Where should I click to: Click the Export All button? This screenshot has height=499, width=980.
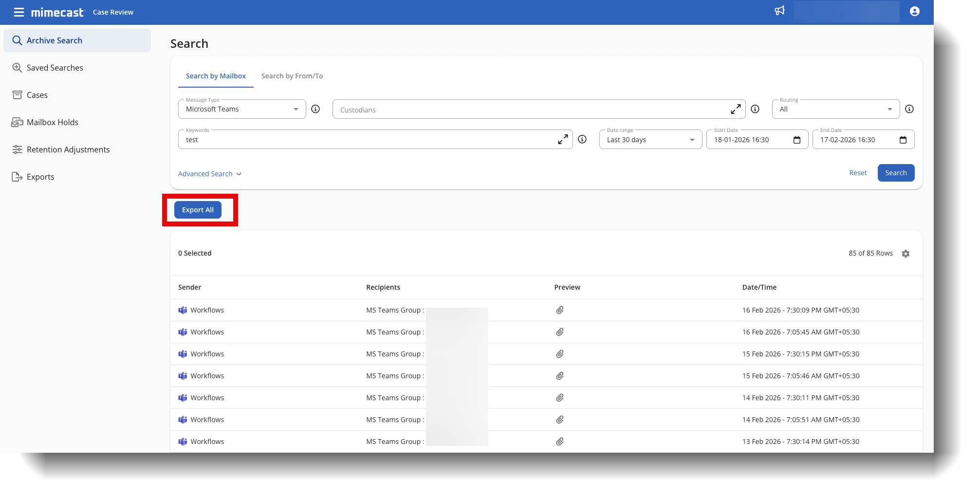198,210
